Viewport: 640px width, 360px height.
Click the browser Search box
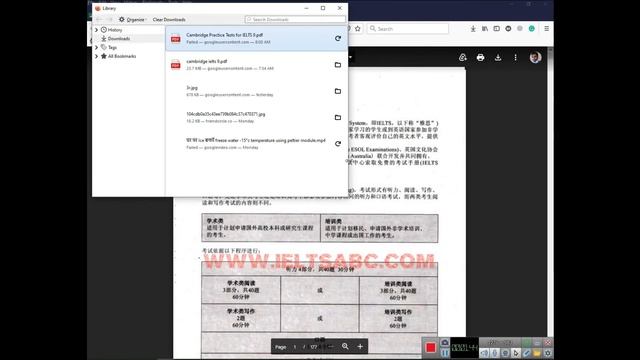408,29
